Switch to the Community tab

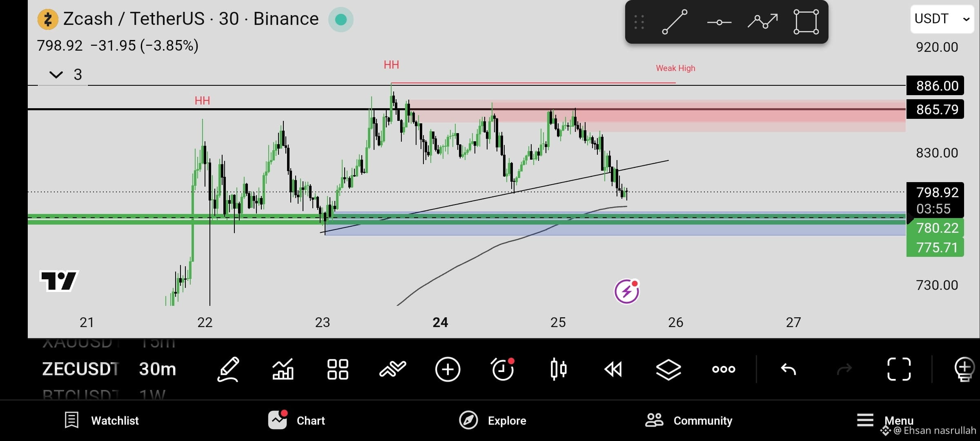(x=689, y=420)
